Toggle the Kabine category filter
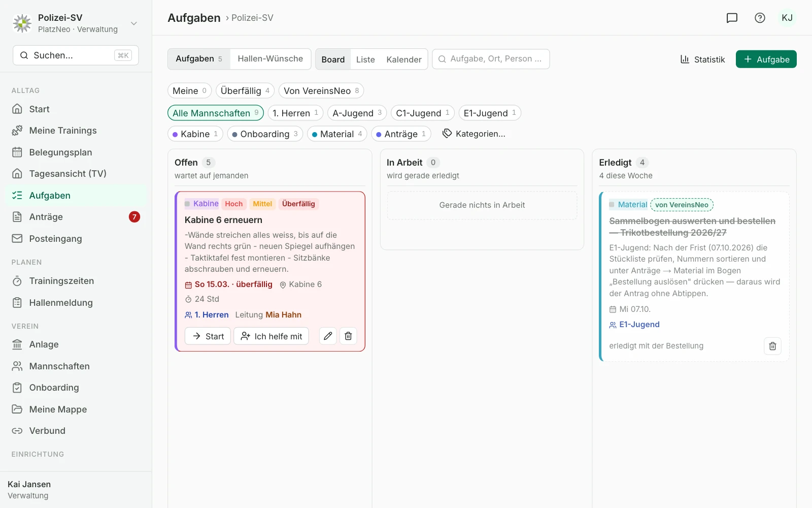The image size is (812, 508). [x=195, y=134]
